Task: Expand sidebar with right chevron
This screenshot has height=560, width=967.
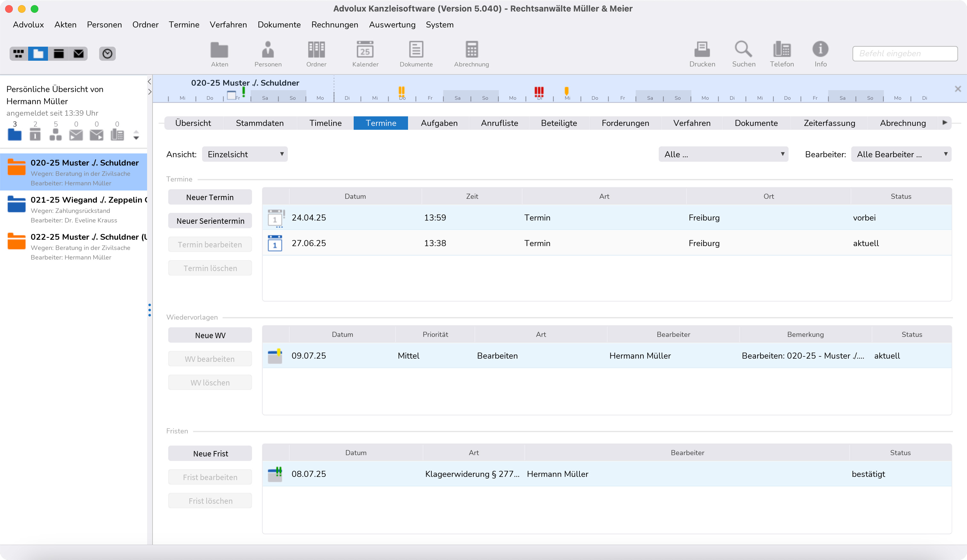Action: (x=149, y=92)
